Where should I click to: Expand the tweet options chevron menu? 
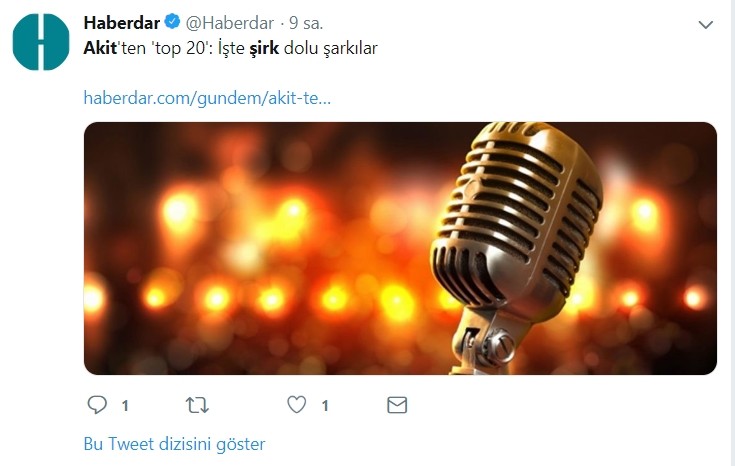pos(705,24)
